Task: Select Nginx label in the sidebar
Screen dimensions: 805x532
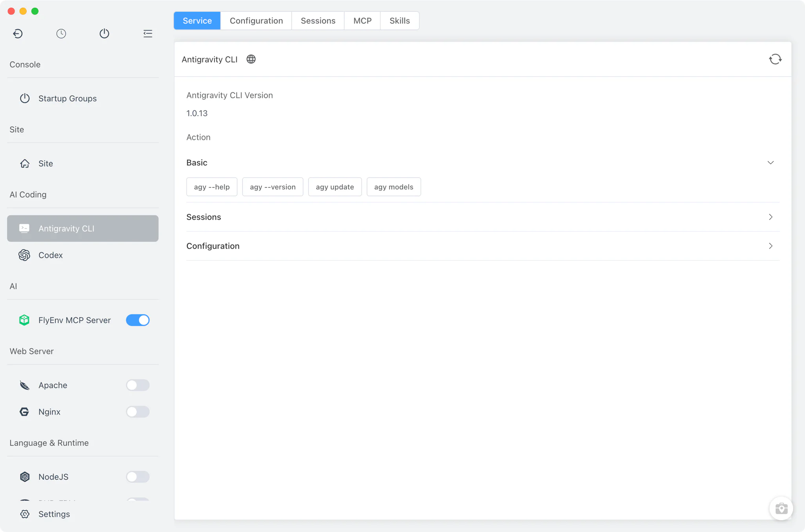Action: [50, 412]
